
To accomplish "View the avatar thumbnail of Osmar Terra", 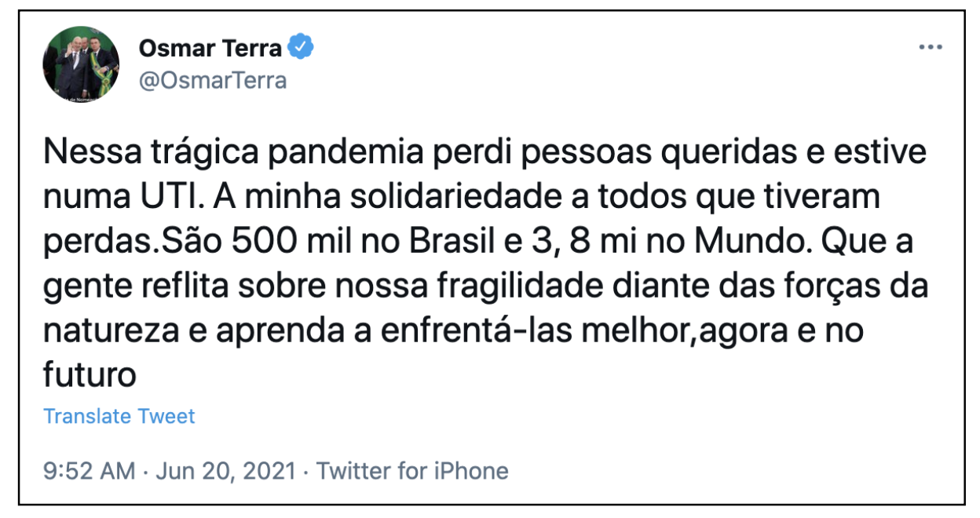I will (79, 62).
